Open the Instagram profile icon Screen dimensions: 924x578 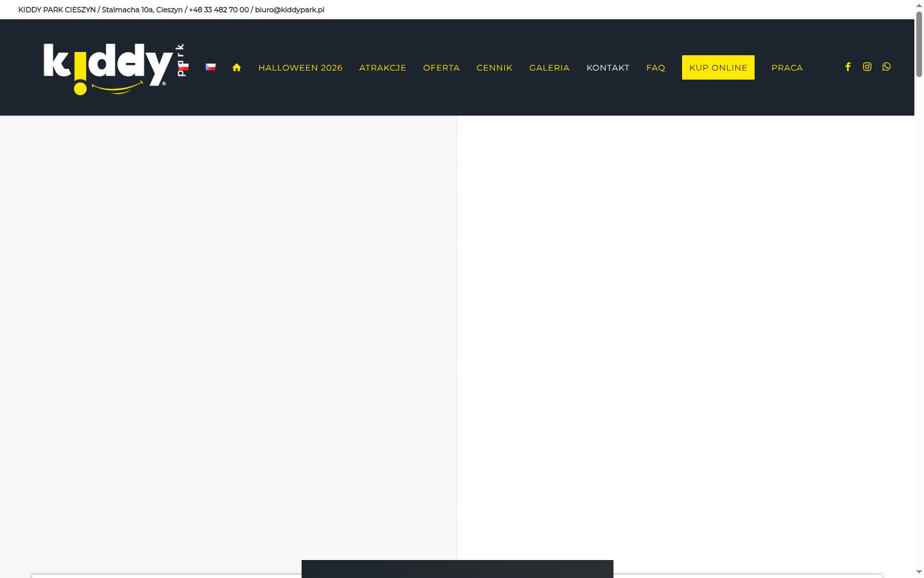point(867,67)
